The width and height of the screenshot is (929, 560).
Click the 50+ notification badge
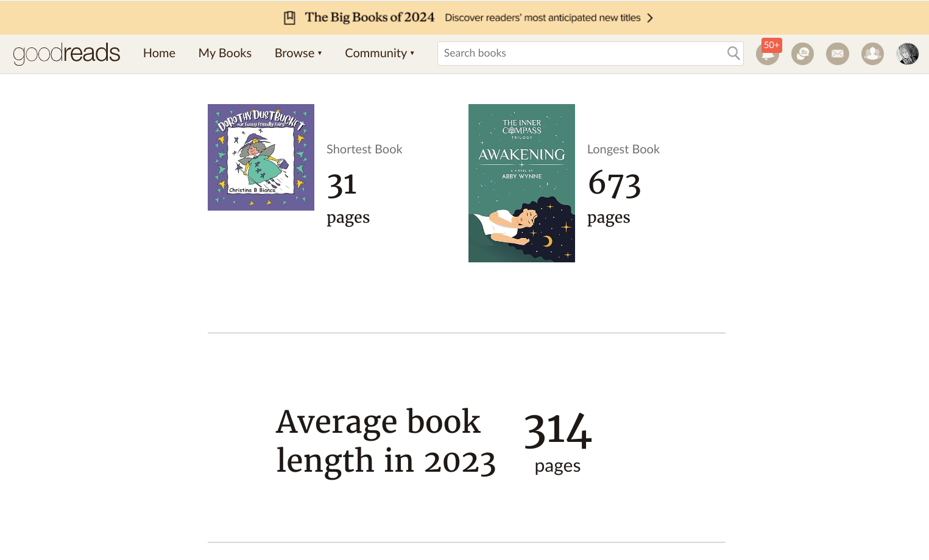[x=772, y=45]
